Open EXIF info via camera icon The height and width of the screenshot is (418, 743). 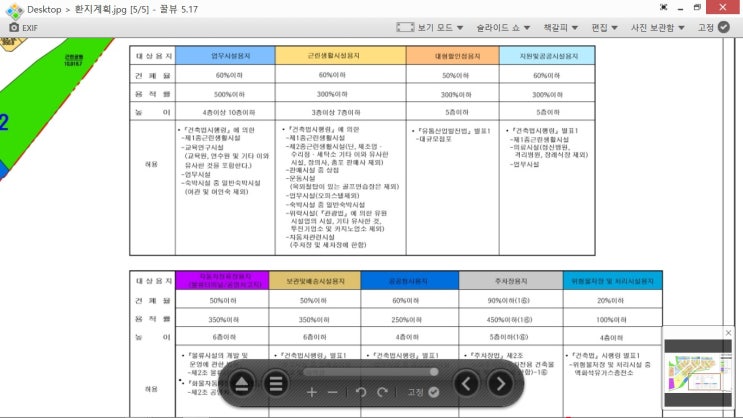pyautogui.click(x=14, y=27)
